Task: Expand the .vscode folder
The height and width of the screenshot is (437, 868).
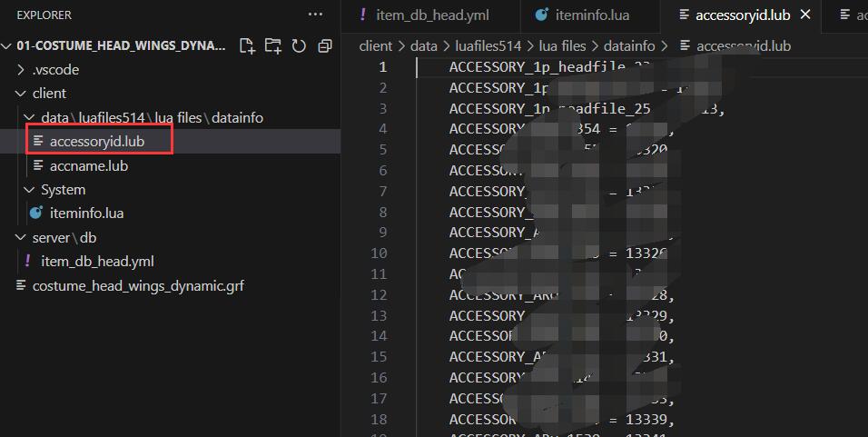Action: pyautogui.click(x=22, y=70)
